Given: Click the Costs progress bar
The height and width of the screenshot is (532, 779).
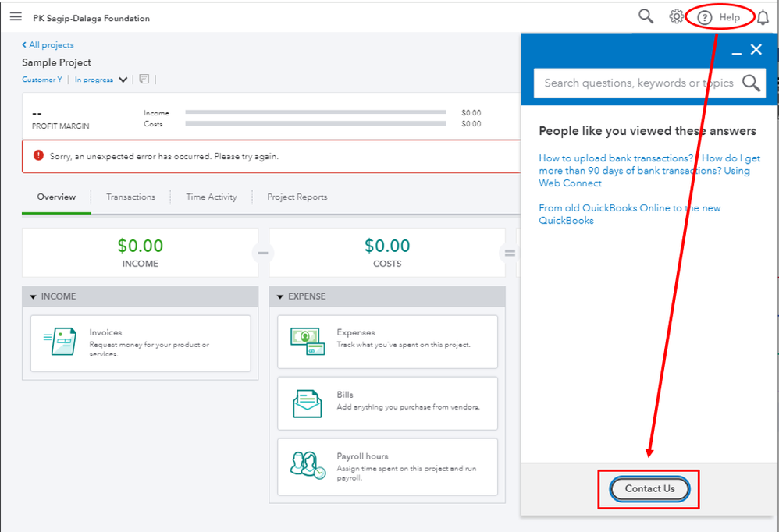Looking at the screenshot, I should [315, 123].
